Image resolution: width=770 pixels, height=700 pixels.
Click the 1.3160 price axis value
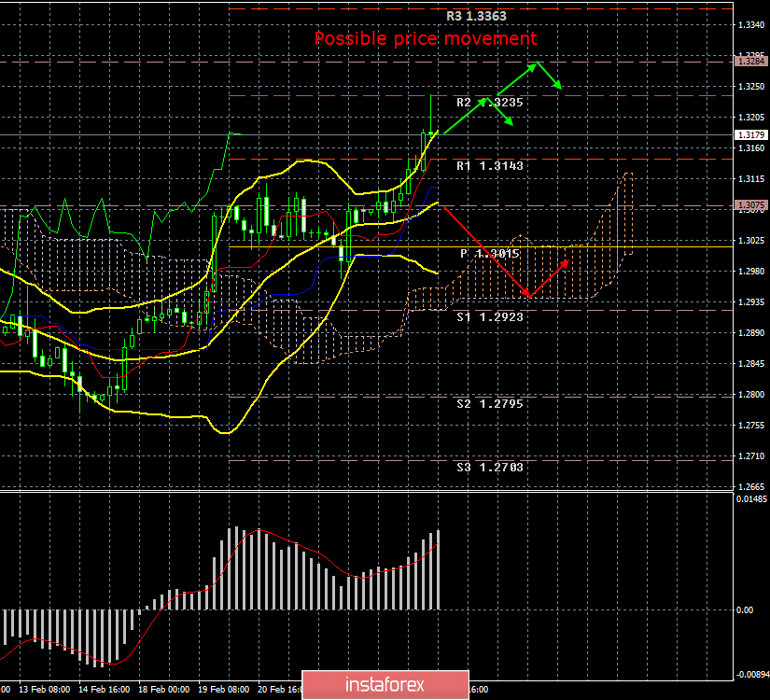pyautogui.click(x=751, y=147)
